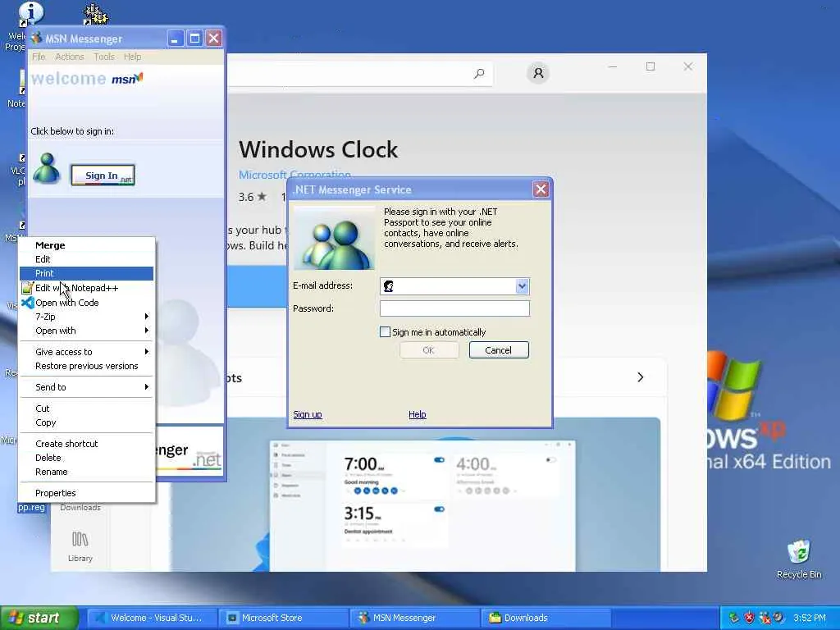The image size is (840, 630).
Task: Enable Sign me in automatically checkbox
Action: (385, 332)
